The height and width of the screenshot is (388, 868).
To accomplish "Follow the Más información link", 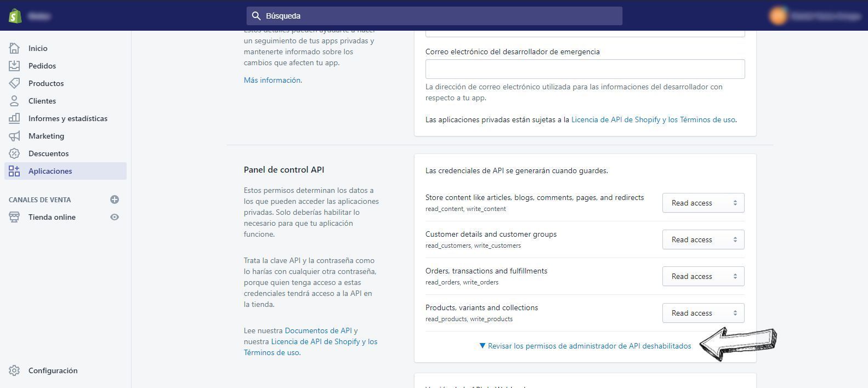I will pyautogui.click(x=272, y=80).
